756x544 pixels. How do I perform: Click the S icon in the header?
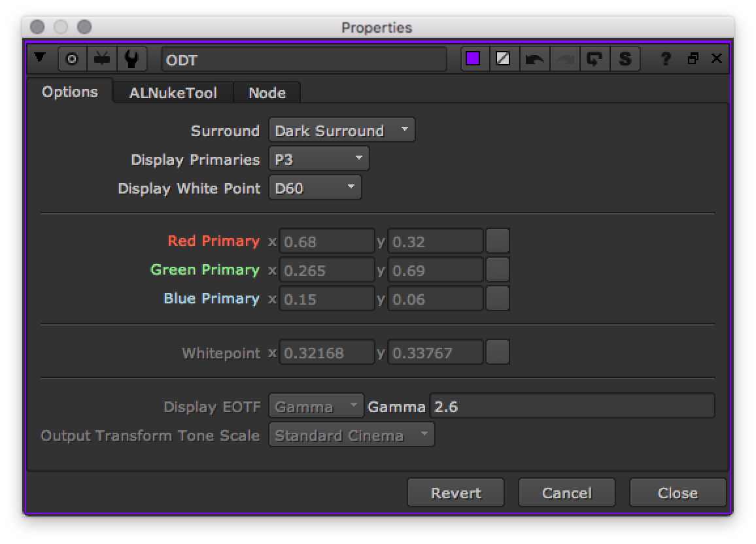[x=625, y=59]
